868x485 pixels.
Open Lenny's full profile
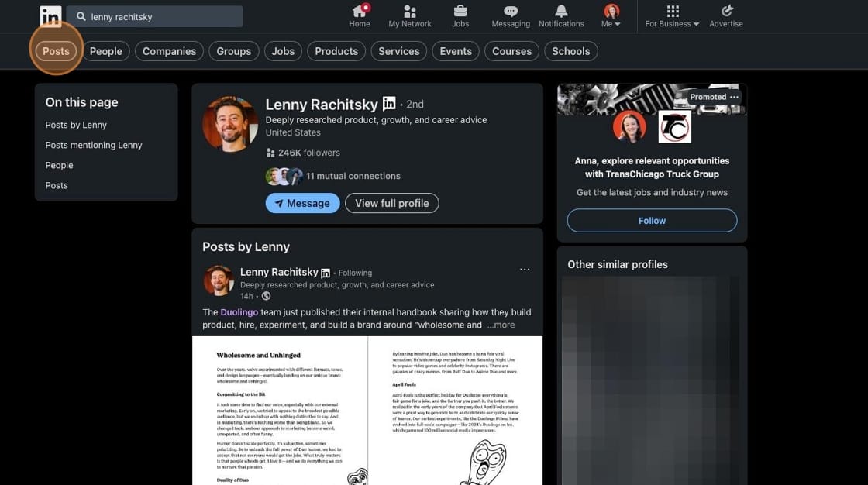click(x=391, y=202)
